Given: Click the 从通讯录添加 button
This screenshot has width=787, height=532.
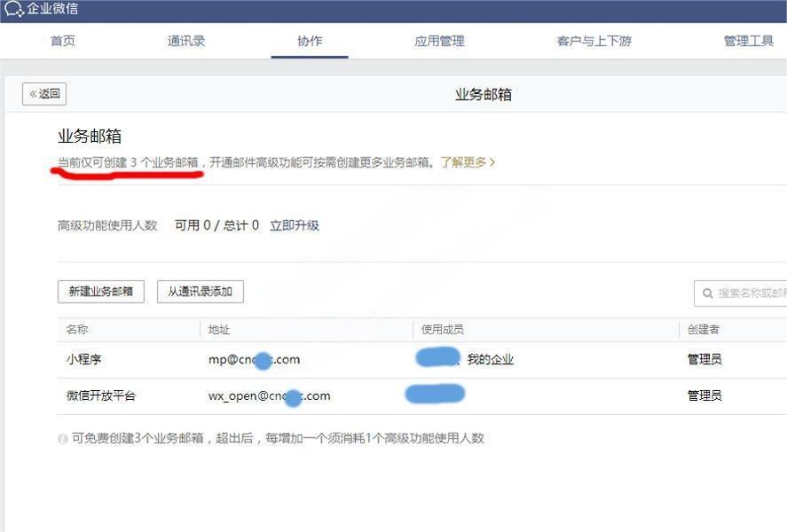Looking at the screenshot, I should click(x=201, y=292).
